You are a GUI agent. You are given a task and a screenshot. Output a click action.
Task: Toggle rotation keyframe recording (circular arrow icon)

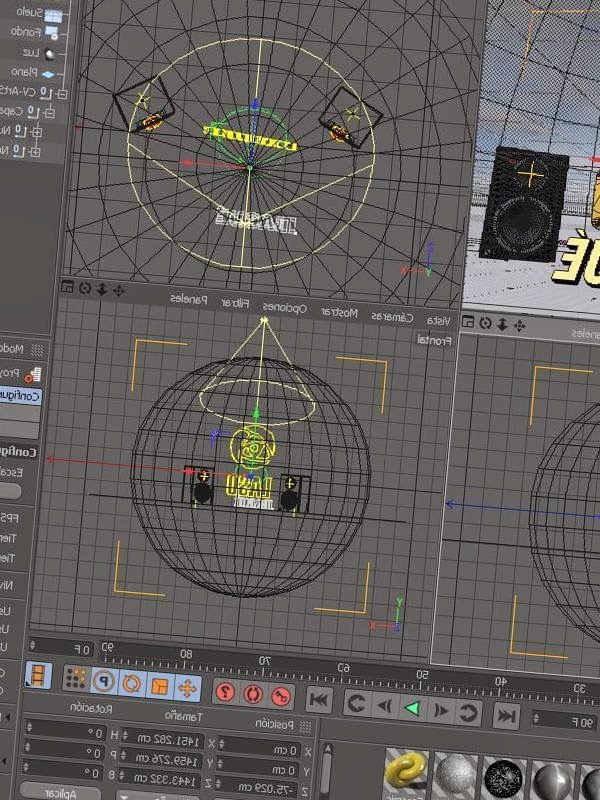[x=132, y=684]
